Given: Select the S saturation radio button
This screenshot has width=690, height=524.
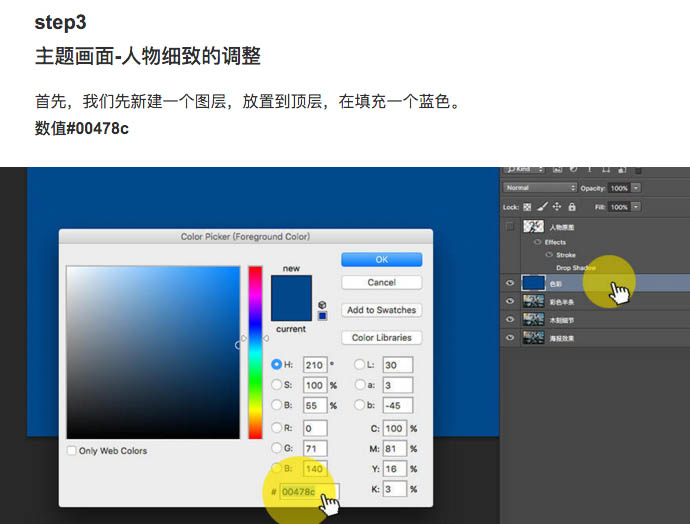Looking at the screenshot, I should click(x=276, y=385).
